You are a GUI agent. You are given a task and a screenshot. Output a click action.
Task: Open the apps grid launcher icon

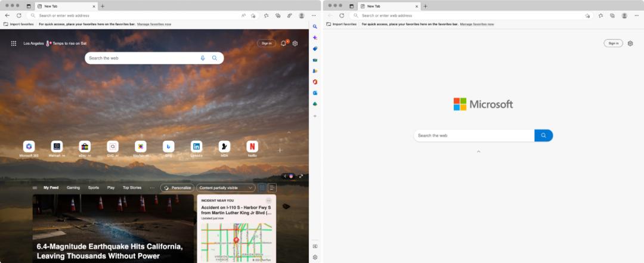14,43
